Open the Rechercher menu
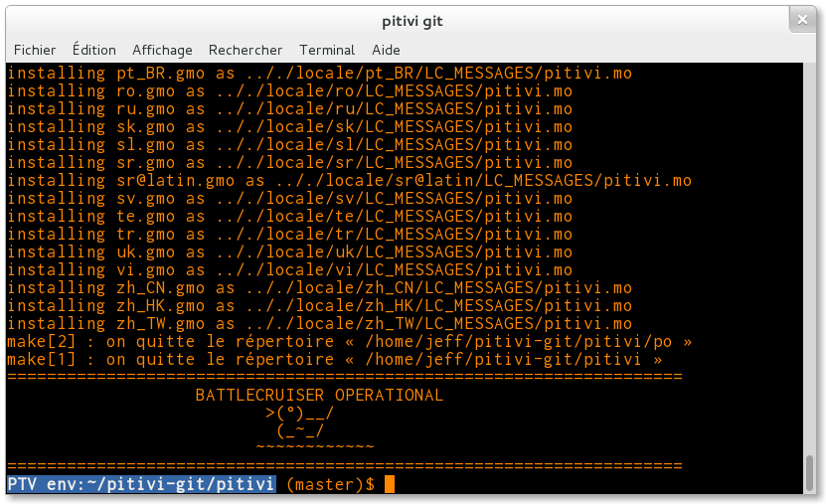This screenshot has width=826, height=504. [246, 50]
